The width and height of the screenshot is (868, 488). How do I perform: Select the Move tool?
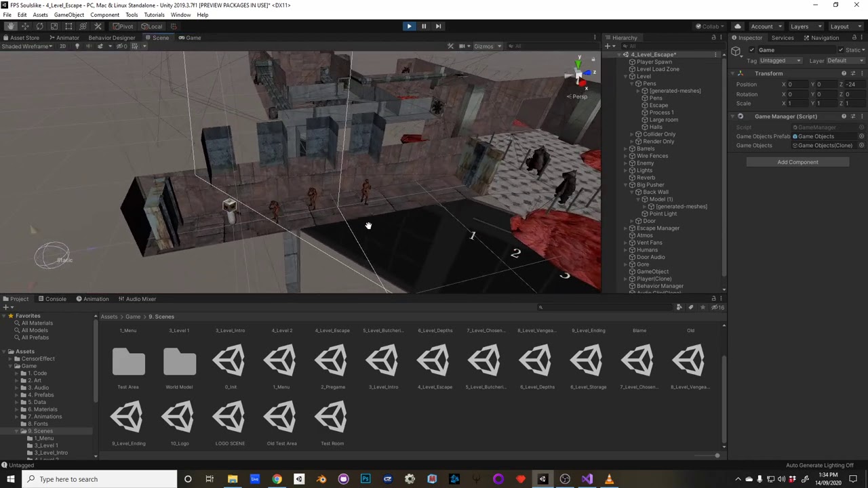25,26
